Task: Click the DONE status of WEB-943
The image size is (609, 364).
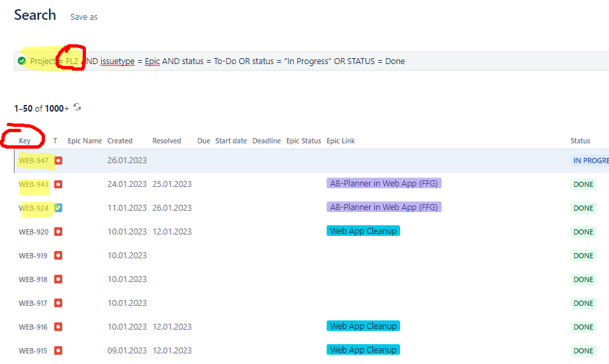Action: click(583, 184)
